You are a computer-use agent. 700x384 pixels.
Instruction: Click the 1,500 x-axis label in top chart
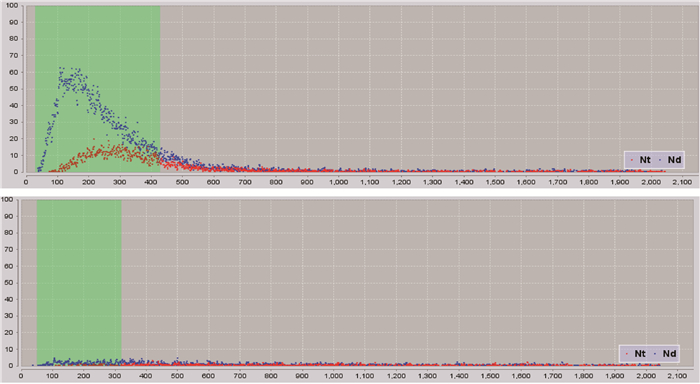(x=495, y=182)
